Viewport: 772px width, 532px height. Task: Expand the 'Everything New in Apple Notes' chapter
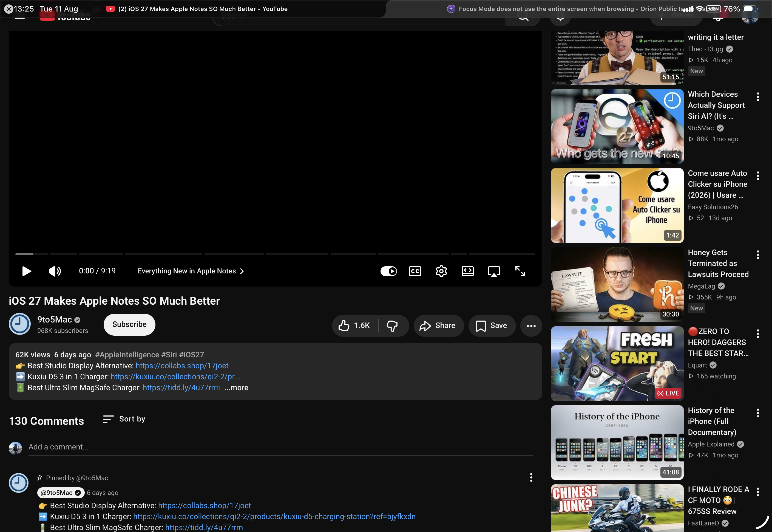click(x=191, y=271)
